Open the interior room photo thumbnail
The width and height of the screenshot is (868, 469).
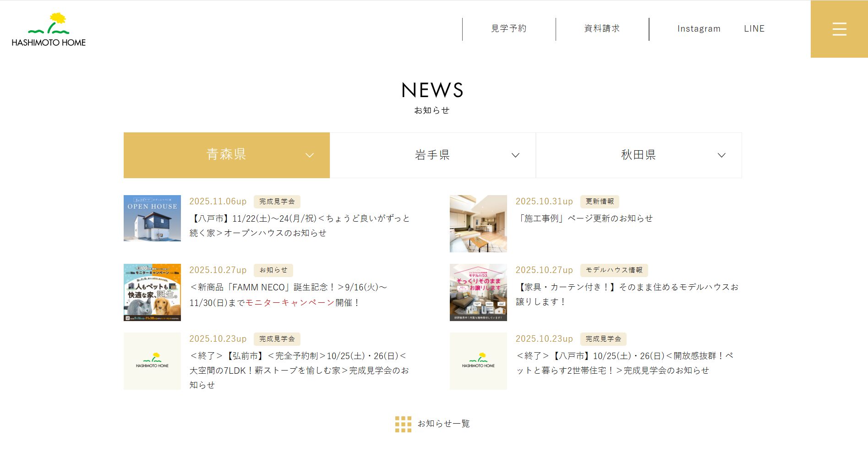click(x=478, y=224)
